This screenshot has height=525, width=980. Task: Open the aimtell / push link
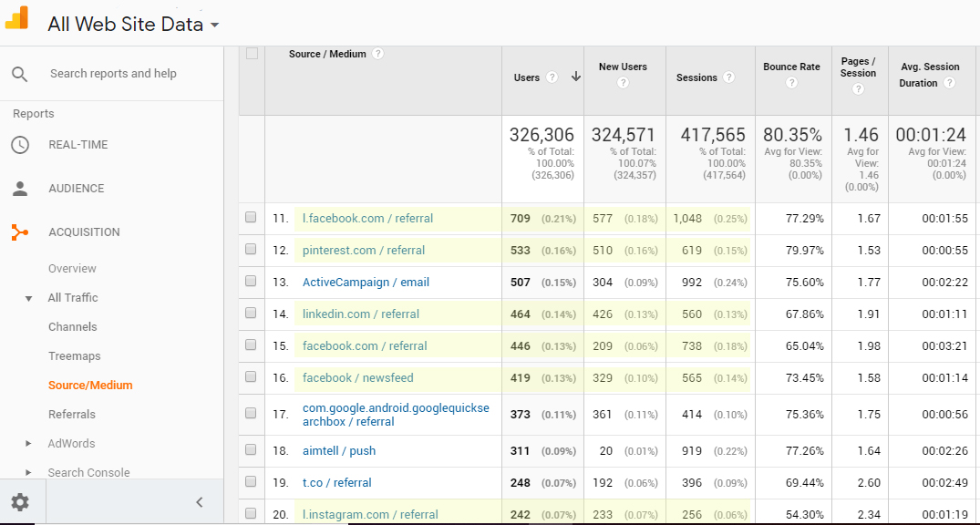click(x=339, y=450)
